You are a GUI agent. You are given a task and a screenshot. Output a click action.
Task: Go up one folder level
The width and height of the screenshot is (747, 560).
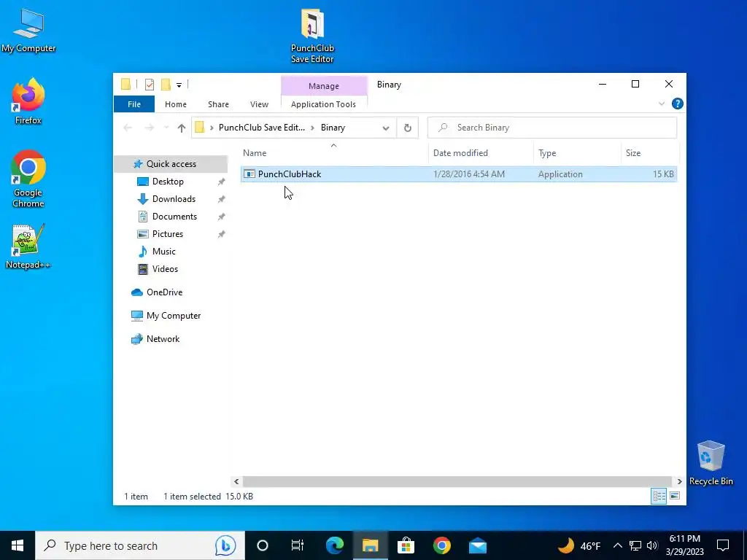pyautogui.click(x=181, y=128)
